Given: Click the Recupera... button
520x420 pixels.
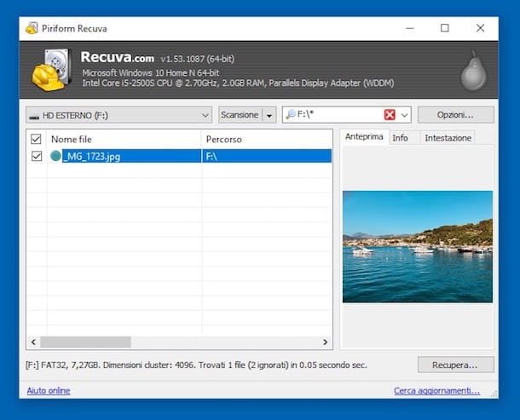Looking at the screenshot, I should pyautogui.click(x=456, y=365).
